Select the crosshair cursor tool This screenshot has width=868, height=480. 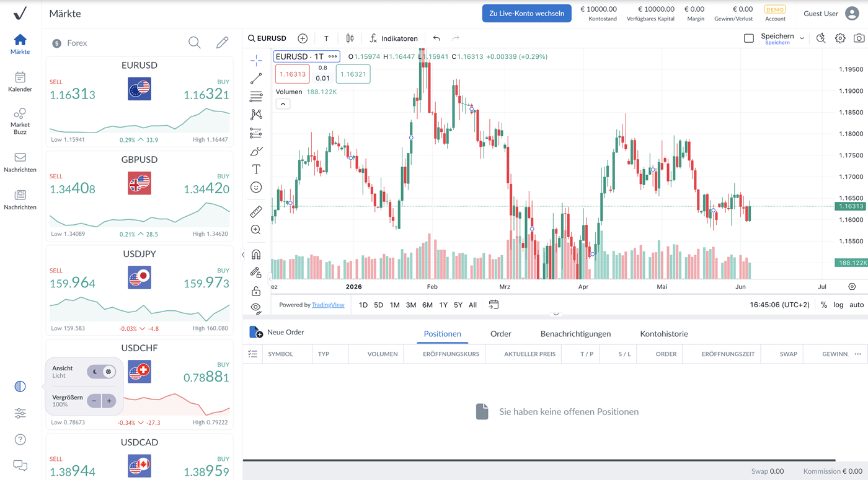click(x=256, y=61)
